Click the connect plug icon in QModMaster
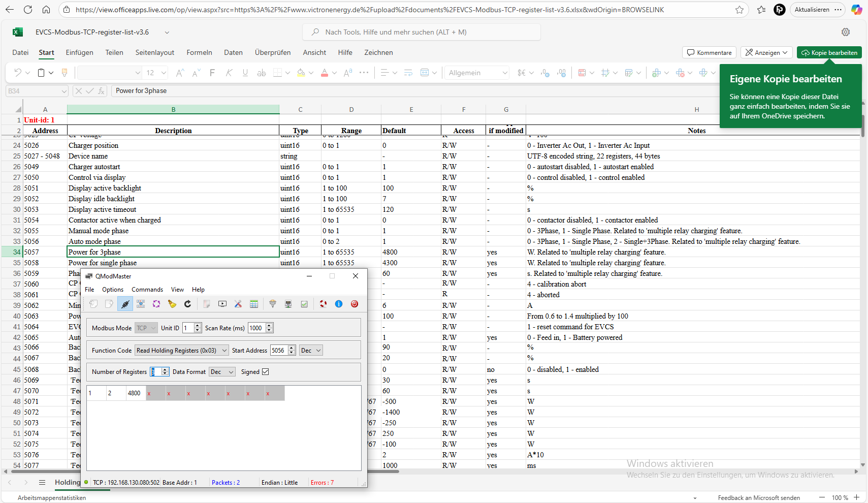The width and height of the screenshot is (868, 503). pyautogui.click(x=125, y=304)
